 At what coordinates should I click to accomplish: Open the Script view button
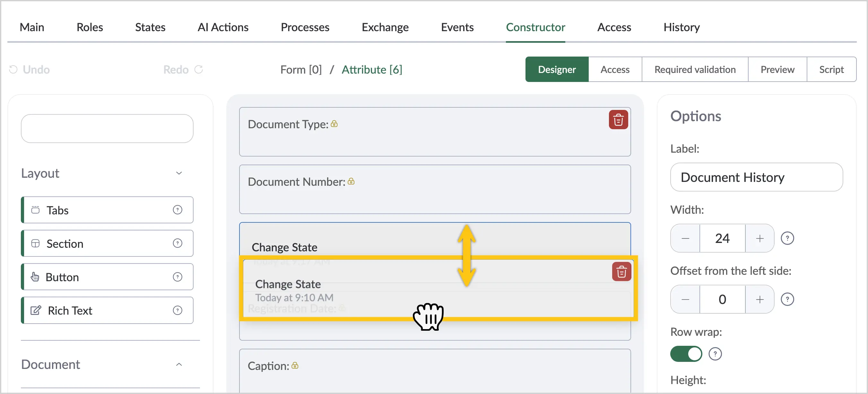(x=831, y=69)
